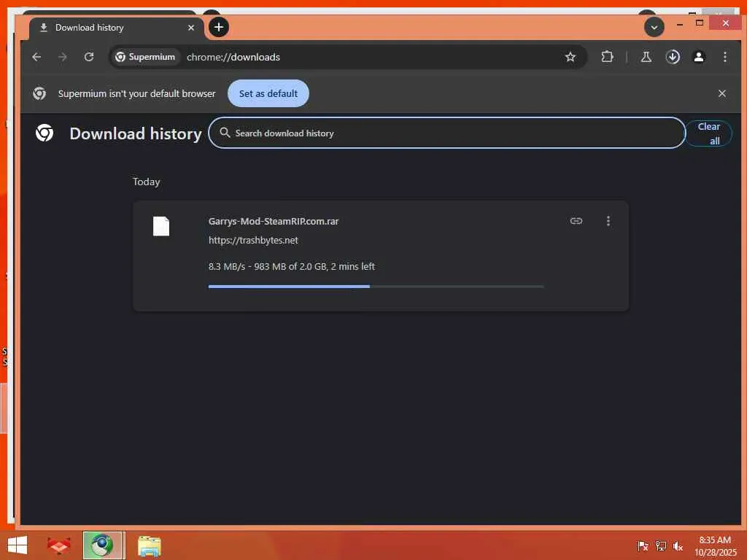Viewport: 747px width, 560px height.
Task: Focus the Search download history field
Action: pyautogui.click(x=447, y=133)
